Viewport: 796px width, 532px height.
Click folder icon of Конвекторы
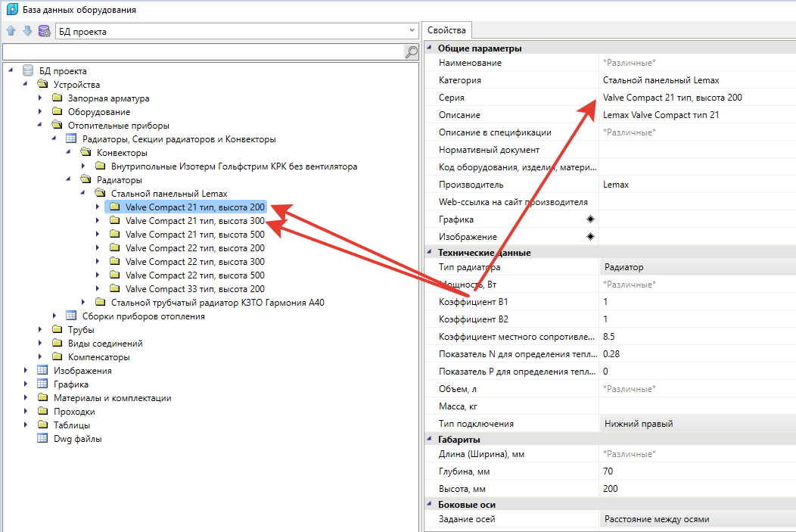coord(86,152)
